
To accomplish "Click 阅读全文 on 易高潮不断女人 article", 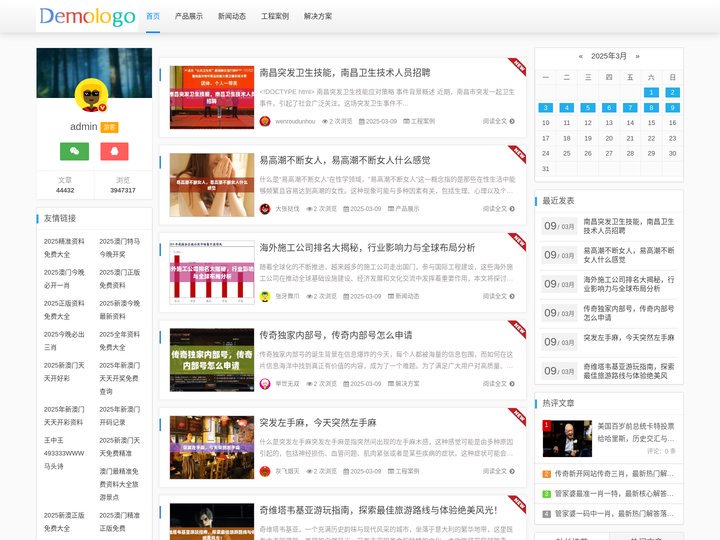I will point(499,209).
